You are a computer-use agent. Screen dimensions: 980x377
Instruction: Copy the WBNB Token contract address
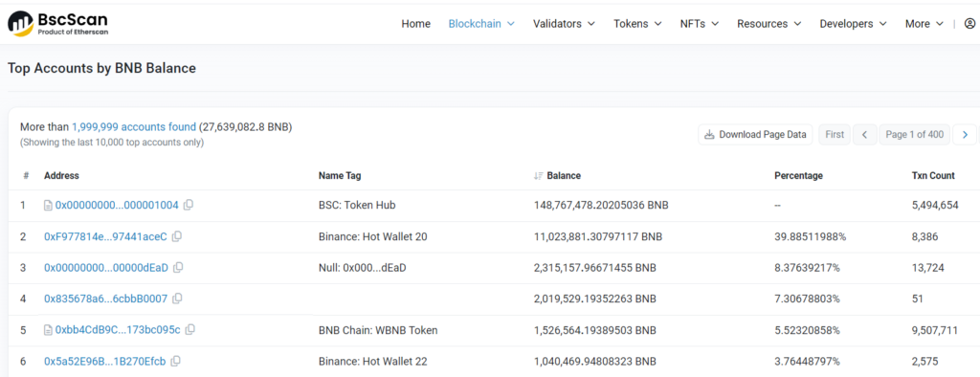(x=190, y=329)
